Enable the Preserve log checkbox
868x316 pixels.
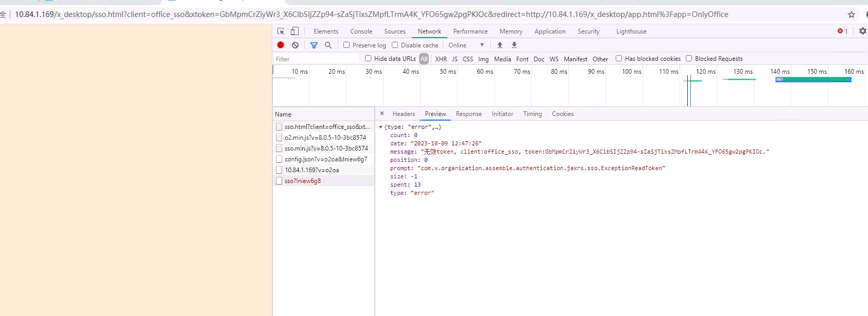346,45
